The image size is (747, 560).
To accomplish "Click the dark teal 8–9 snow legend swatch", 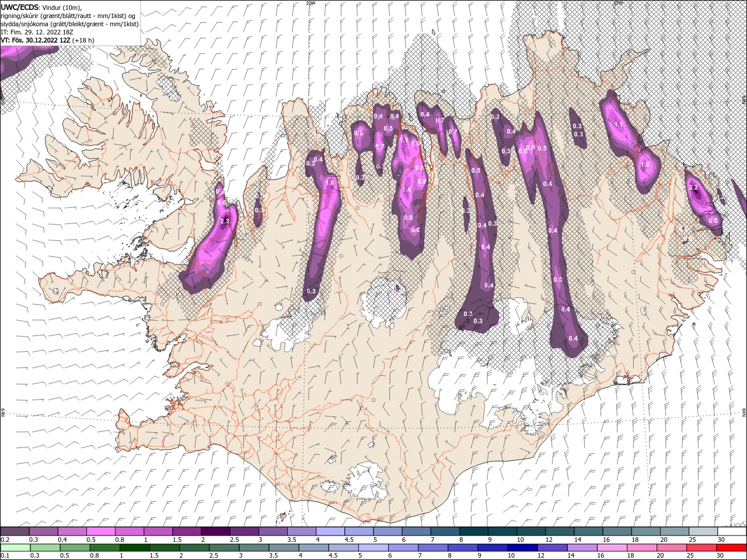I will coord(473,531).
